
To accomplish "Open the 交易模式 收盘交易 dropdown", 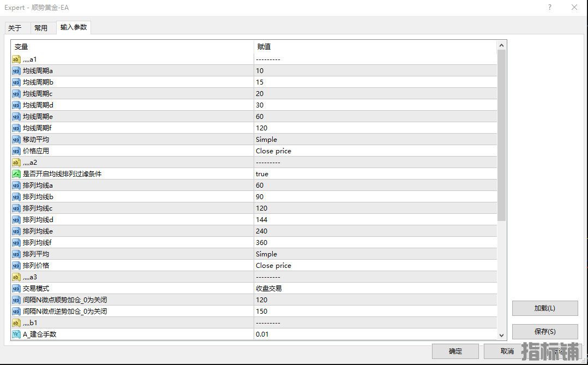I will pyautogui.click(x=375, y=288).
